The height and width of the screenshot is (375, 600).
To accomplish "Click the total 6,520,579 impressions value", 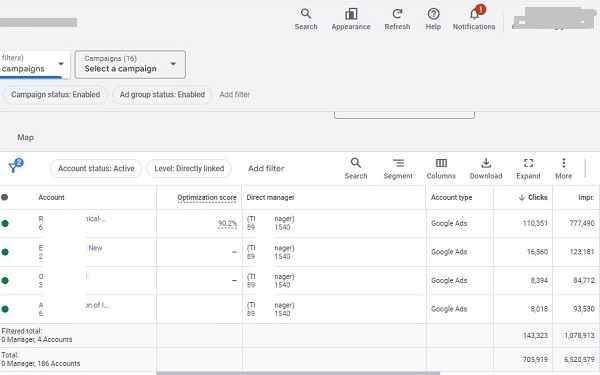I will pos(579,360).
